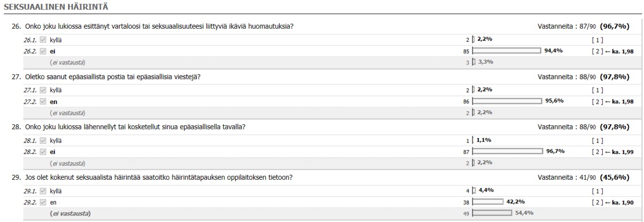Toggle the 26.2 ei checkbox
Image resolution: width=644 pixels, height=222 pixels.
(43, 51)
